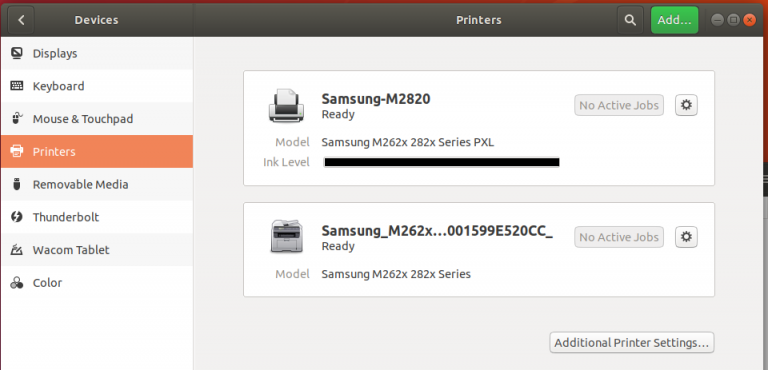Click the green Add... button
The image size is (768, 370).
coord(674,20)
